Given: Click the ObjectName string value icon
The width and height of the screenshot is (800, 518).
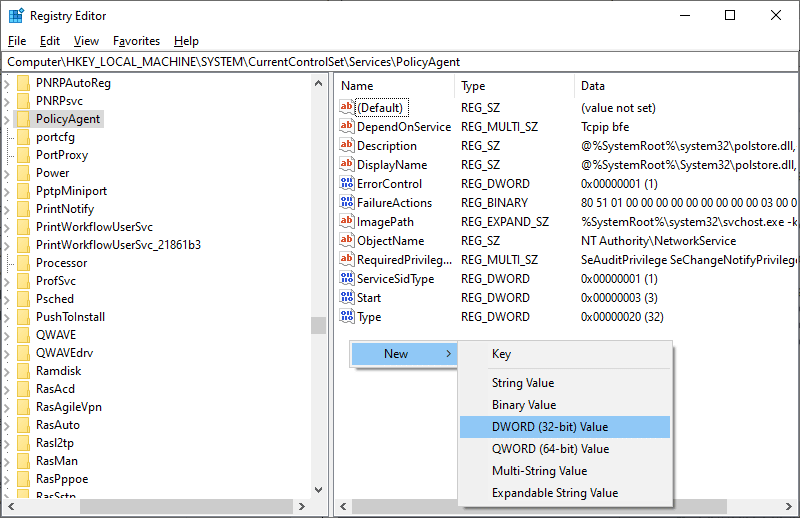Looking at the screenshot, I should tap(347, 240).
